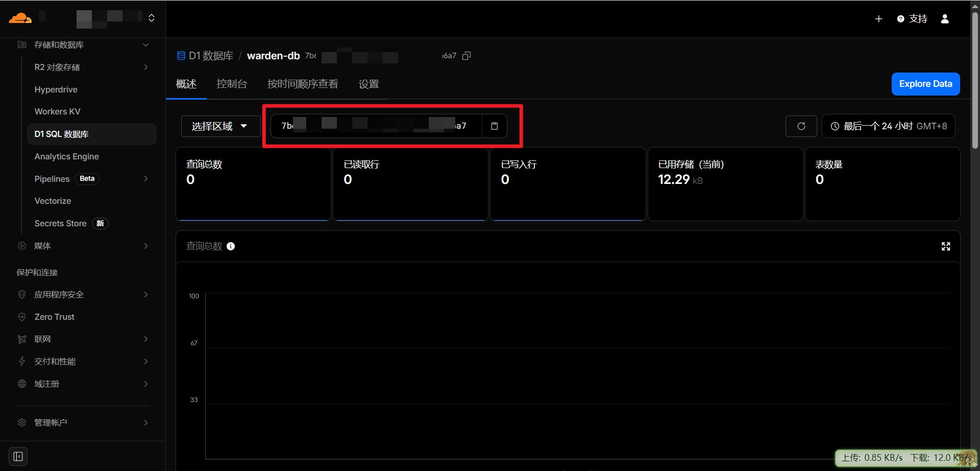Click the clock icon in time range selector
Image resolution: width=980 pixels, height=471 pixels.
[x=835, y=126]
